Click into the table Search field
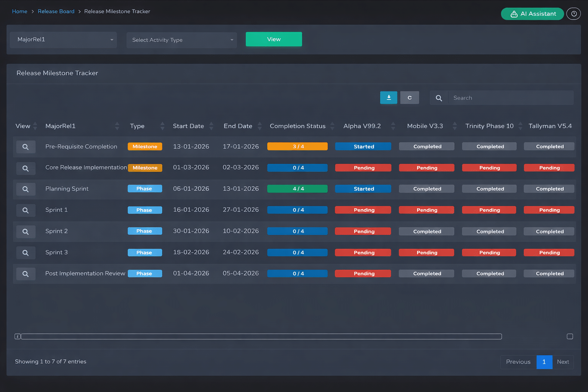The height and width of the screenshot is (392, 588). click(x=511, y=98)
